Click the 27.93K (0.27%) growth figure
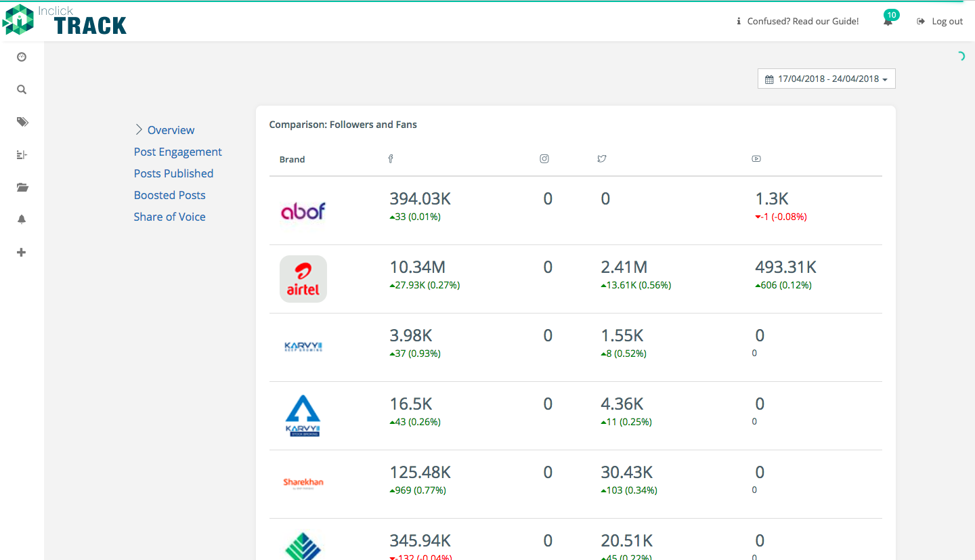975x560 pixels. click(x=425, y=285)
